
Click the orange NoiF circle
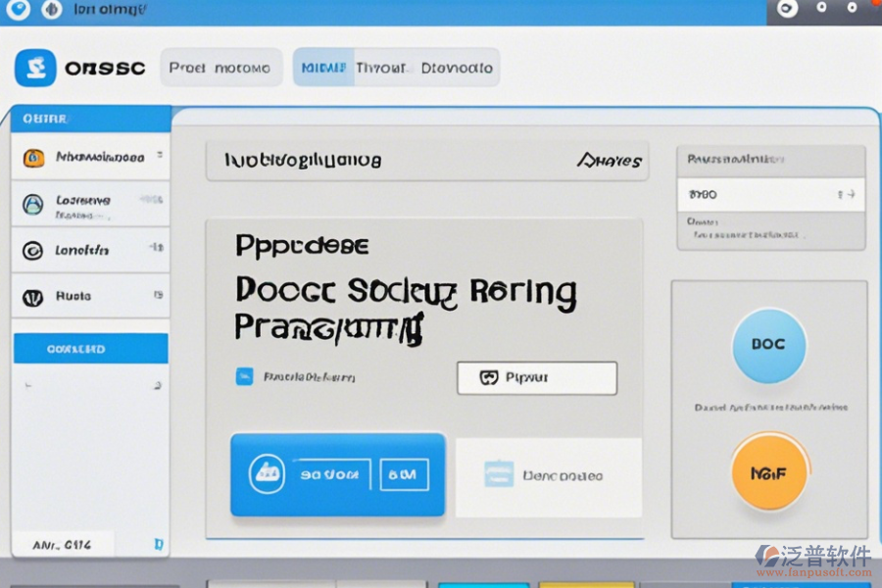pyautogui.click(x=769, y=472)
